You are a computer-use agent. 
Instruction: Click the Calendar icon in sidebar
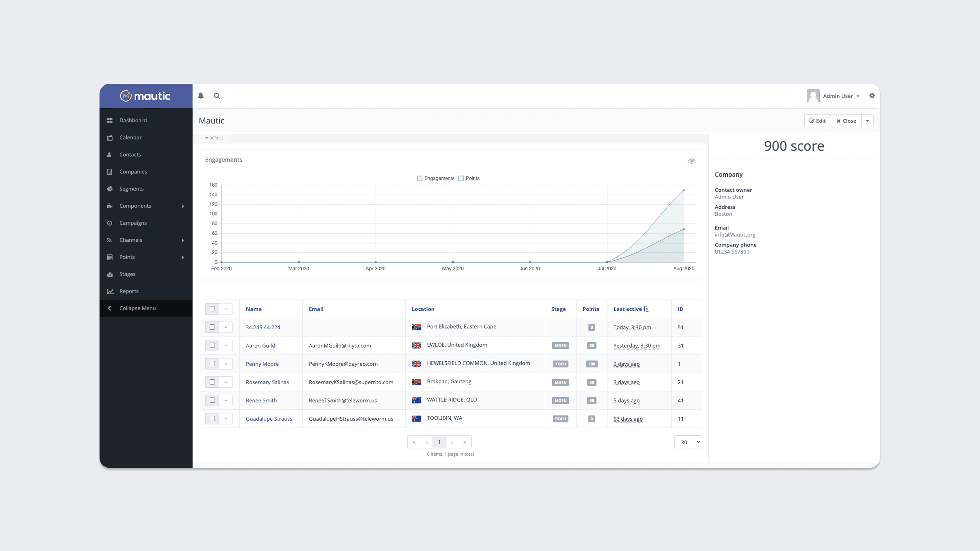(109, 138)
